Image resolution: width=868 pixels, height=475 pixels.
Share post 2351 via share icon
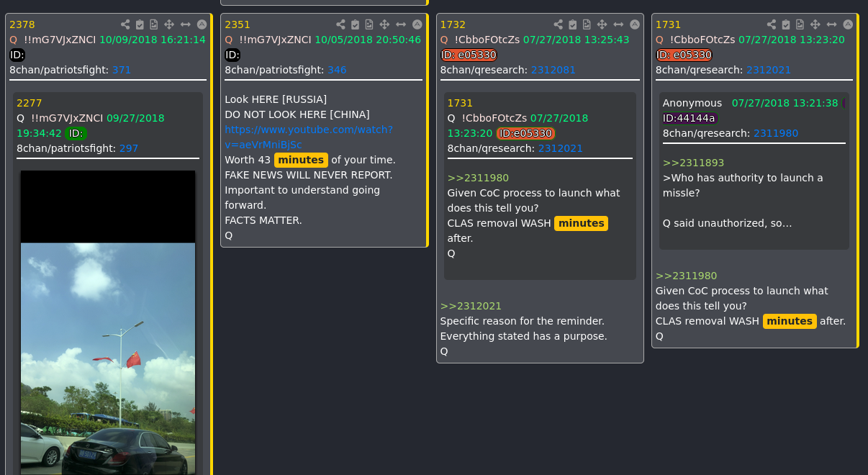[x=340, y=24]
